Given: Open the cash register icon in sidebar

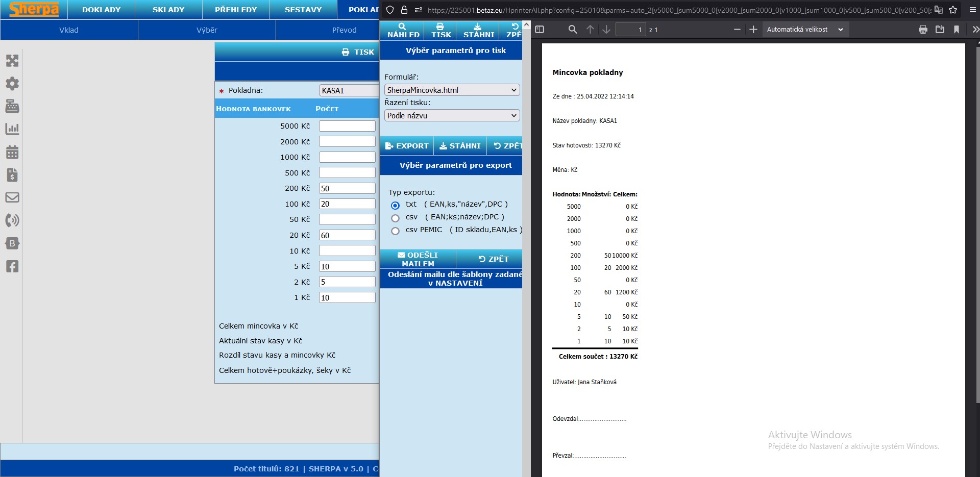Looking at the screenshot, I should click(x=12, y=106).
